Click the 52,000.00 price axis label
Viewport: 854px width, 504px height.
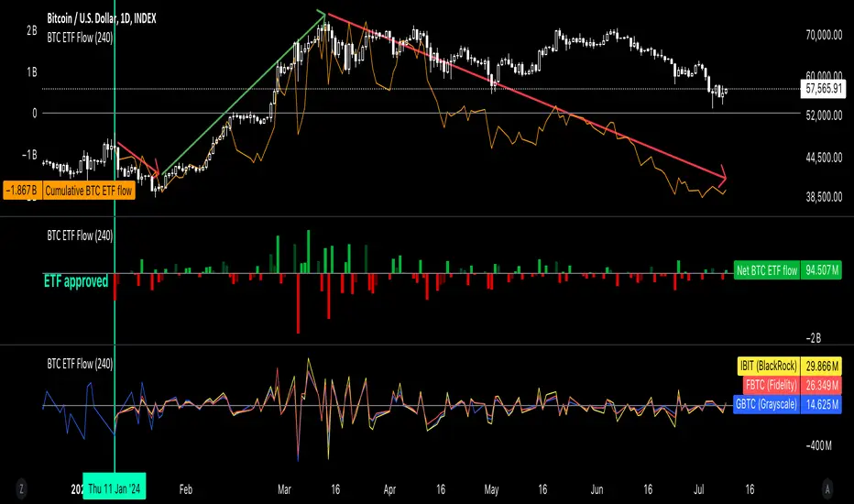click(x=824, y=115)
